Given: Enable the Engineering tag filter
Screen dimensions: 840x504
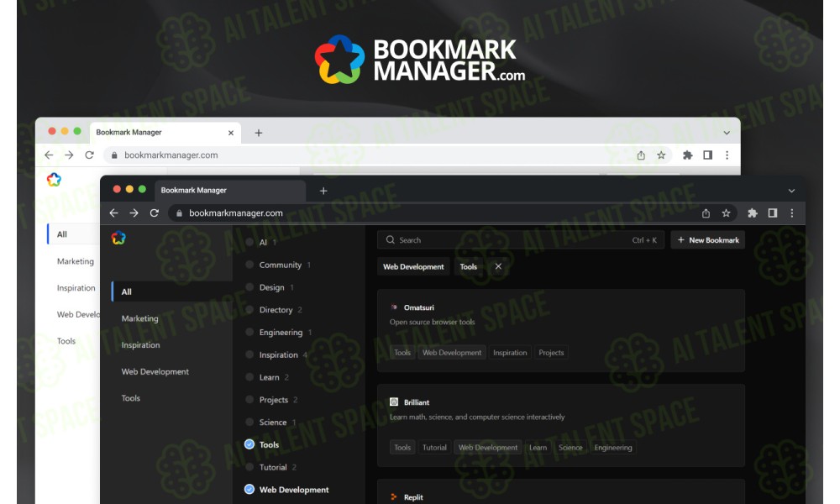Looking at the screenshot, I should (249, 332).
